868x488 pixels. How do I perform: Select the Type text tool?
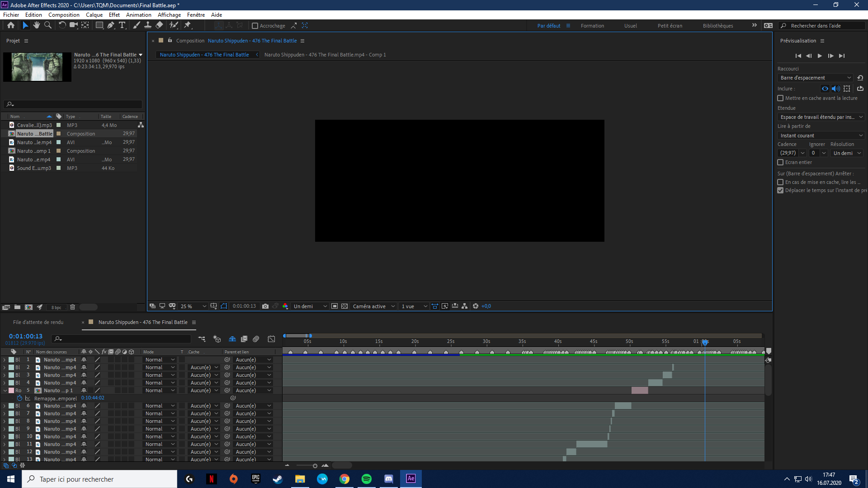click(x=122, y=25)
